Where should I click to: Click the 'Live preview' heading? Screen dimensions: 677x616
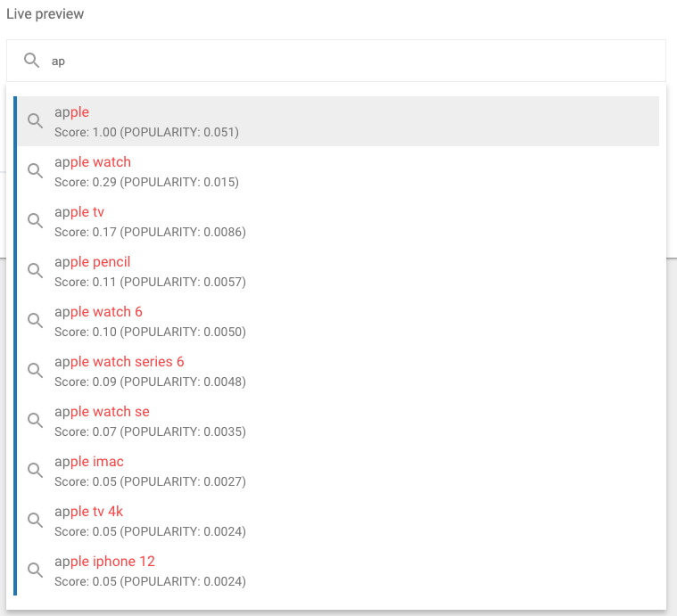tap(45, 14)
